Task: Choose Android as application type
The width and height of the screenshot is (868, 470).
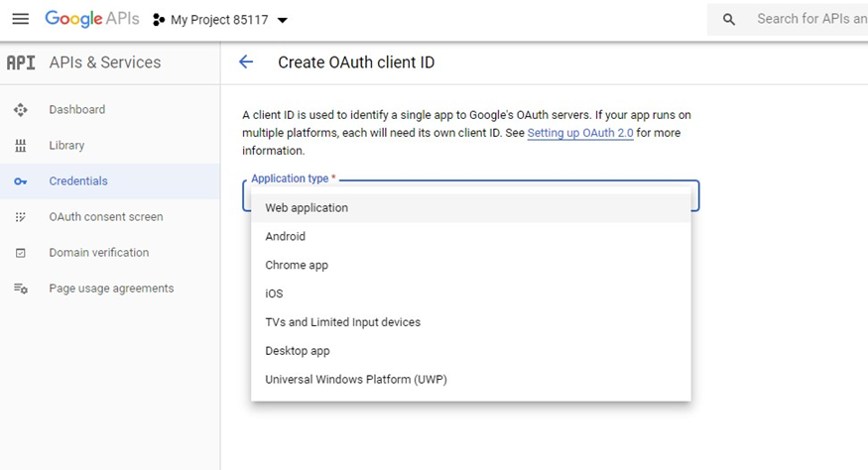Action: [286, 237]
